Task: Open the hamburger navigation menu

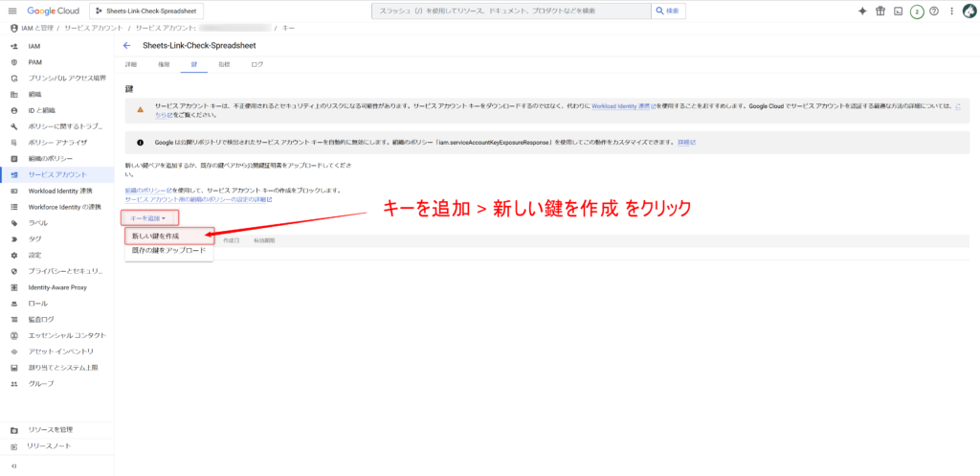Action: [x=11, y=11]
